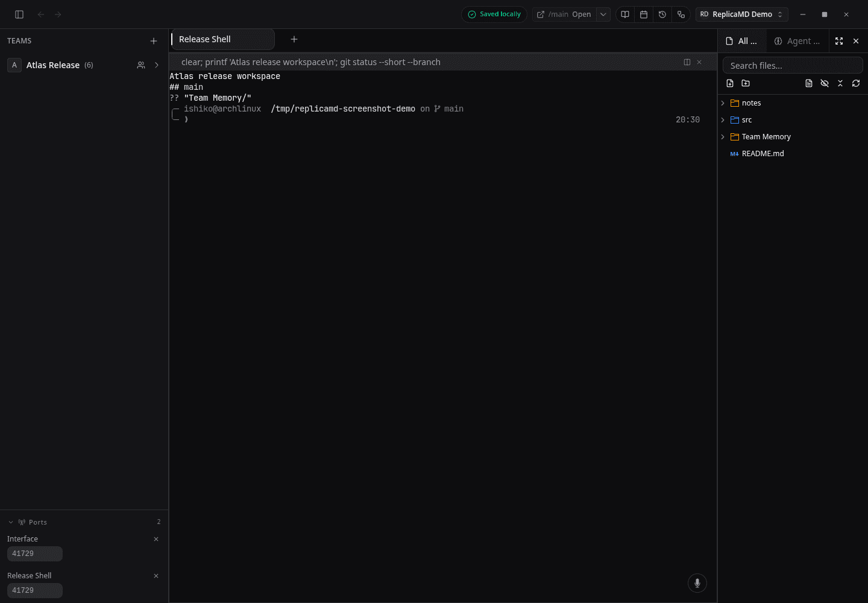Click the Saved locally status badge

494,14
